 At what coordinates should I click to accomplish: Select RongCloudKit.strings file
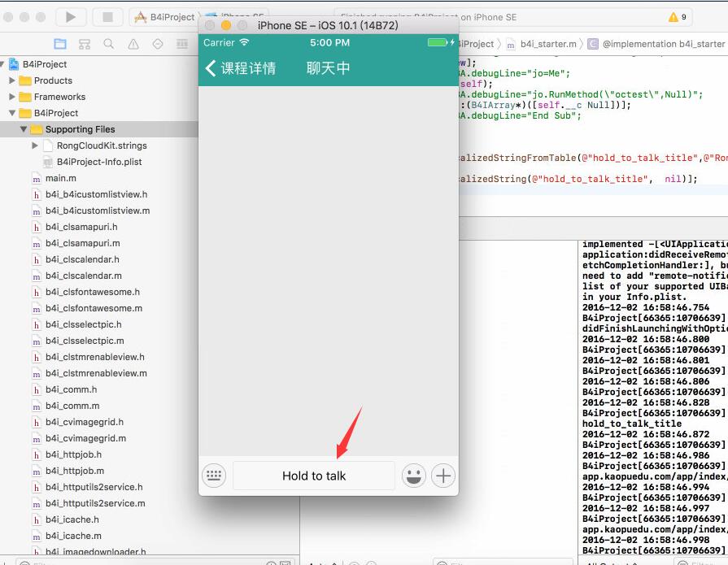click(101, 146)
